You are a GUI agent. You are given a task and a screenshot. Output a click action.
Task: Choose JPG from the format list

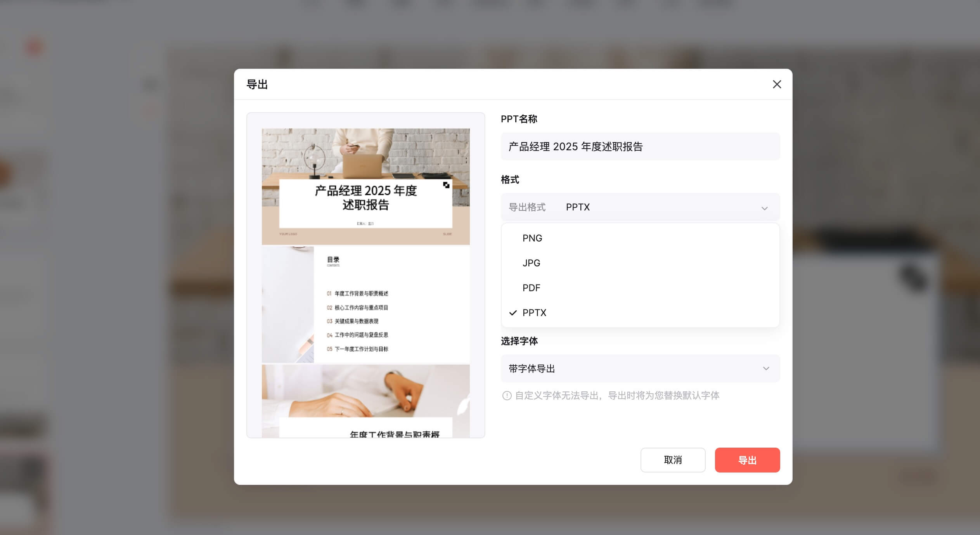531,263
